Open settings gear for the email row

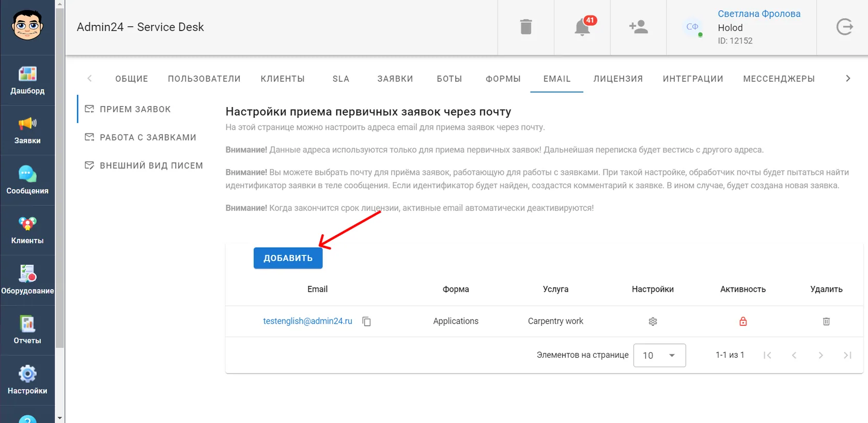click(x=653, y=321)
